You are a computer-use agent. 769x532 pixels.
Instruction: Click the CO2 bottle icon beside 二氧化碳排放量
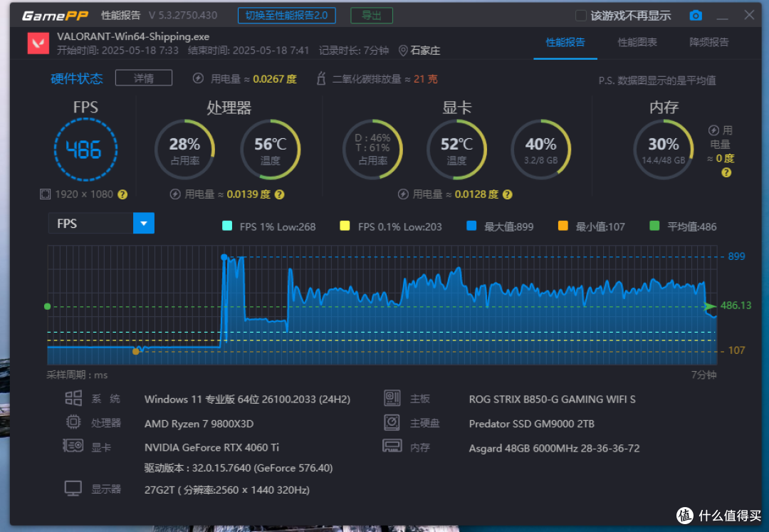(x=321, y=78)
